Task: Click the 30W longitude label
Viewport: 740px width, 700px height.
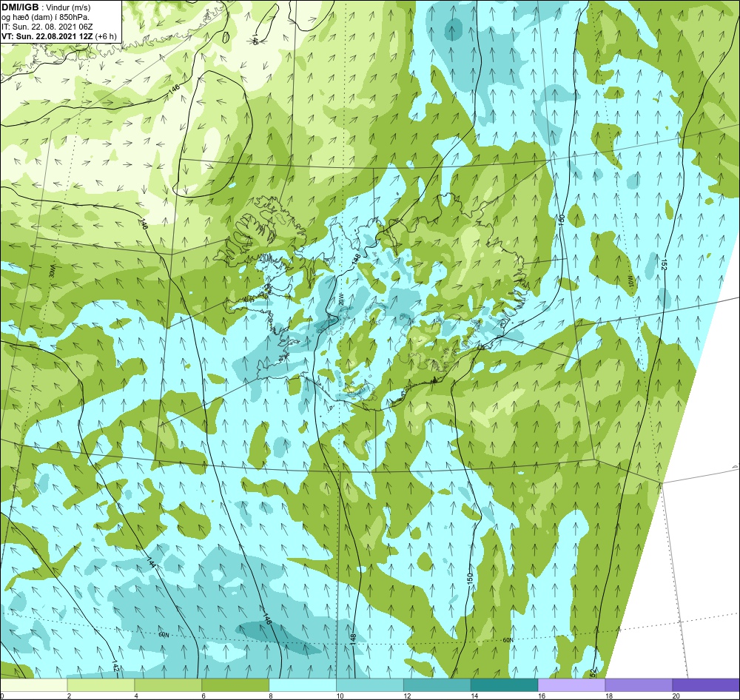Action: 53,273
